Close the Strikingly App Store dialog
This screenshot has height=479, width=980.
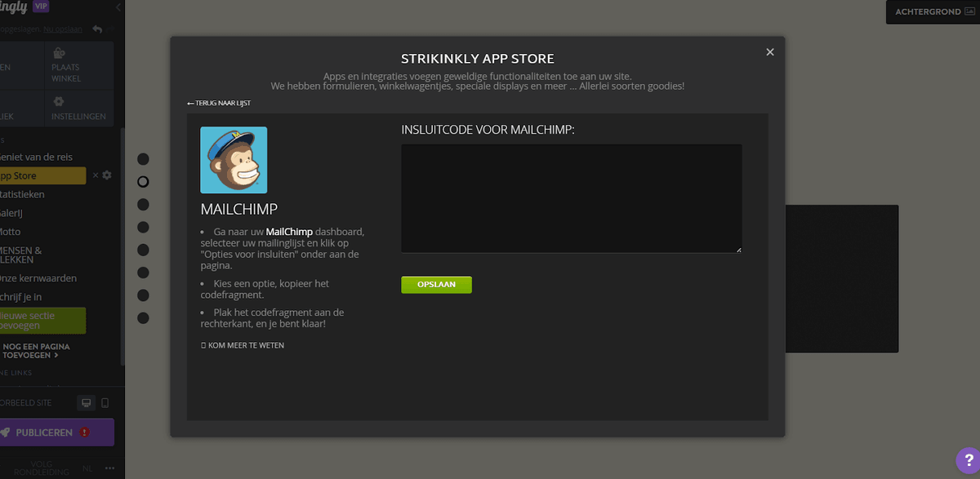pos(769,52)
